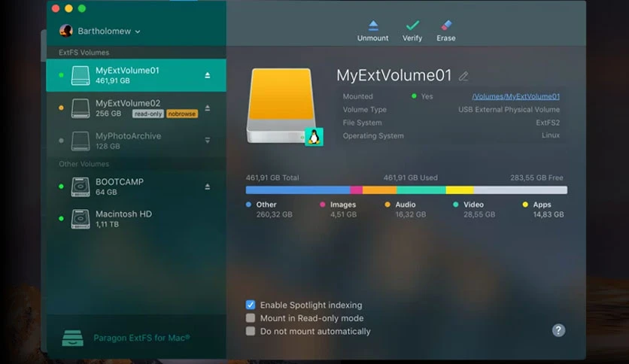Select MyExtVolume01 drive icon in sidebar
The image size is (629, 364).
[x=81, y=75]
